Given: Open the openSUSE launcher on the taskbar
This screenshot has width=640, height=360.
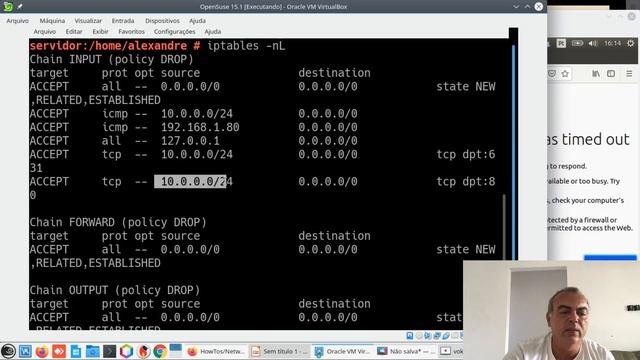Looking at the screenshot, I should [8, 351].
